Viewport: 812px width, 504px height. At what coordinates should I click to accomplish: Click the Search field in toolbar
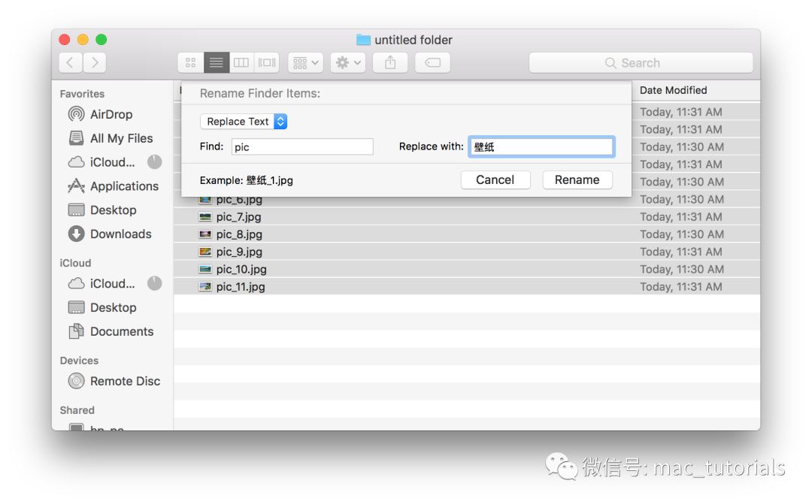click(641, 63)
